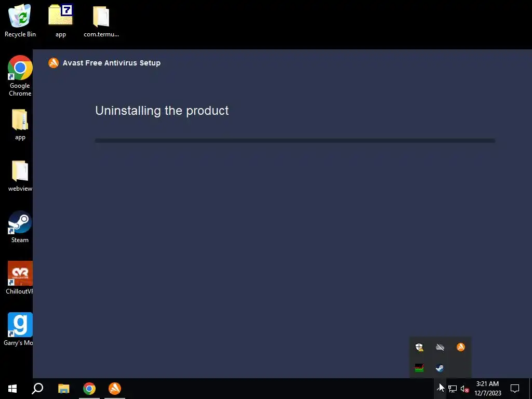Click the uninstall progress bar
The width and height of the screenshot is (532, 399).
(295, 140)
